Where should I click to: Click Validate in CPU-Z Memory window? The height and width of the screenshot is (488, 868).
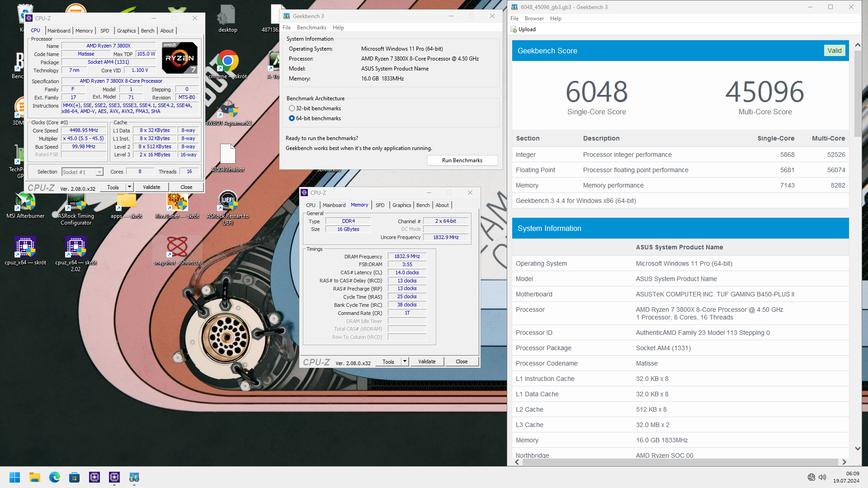(x=427, y=361)
